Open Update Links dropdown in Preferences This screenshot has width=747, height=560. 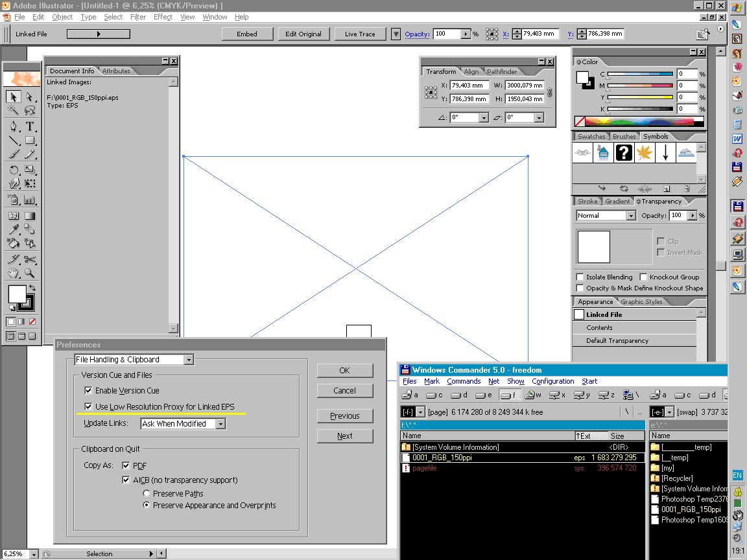tap(220, 424)
